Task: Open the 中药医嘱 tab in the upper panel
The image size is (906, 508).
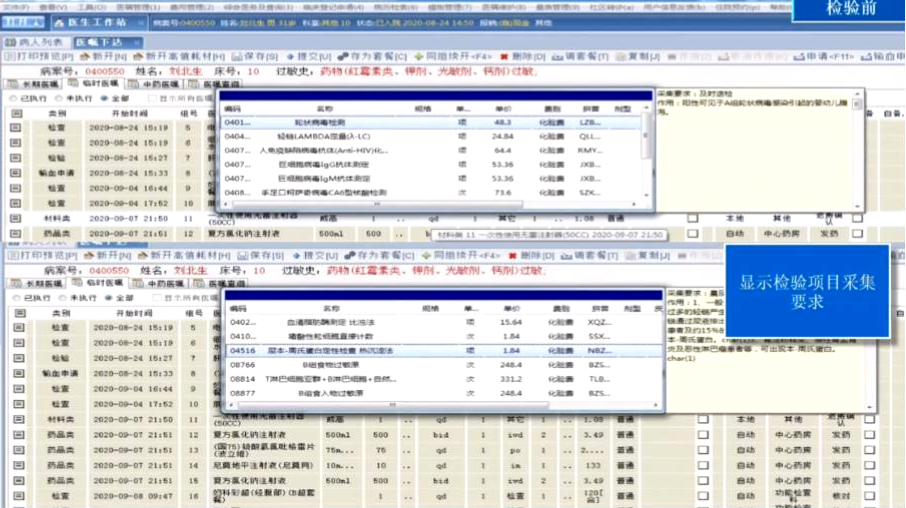Action: 157,85
